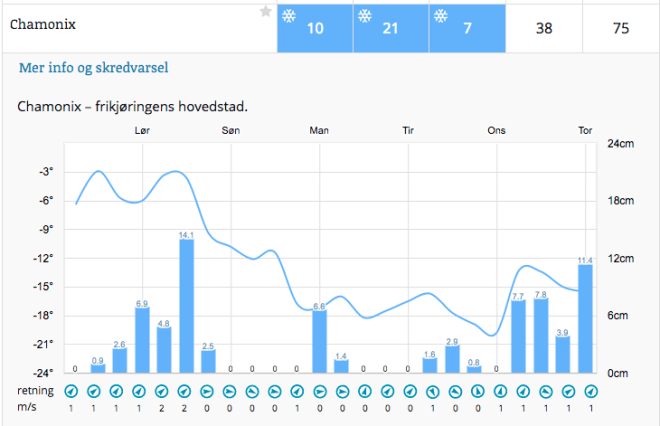The height and width of the screenshot is (426, 660).
Task: Click the -3° temperature axis label
Action: pos(46,172)
